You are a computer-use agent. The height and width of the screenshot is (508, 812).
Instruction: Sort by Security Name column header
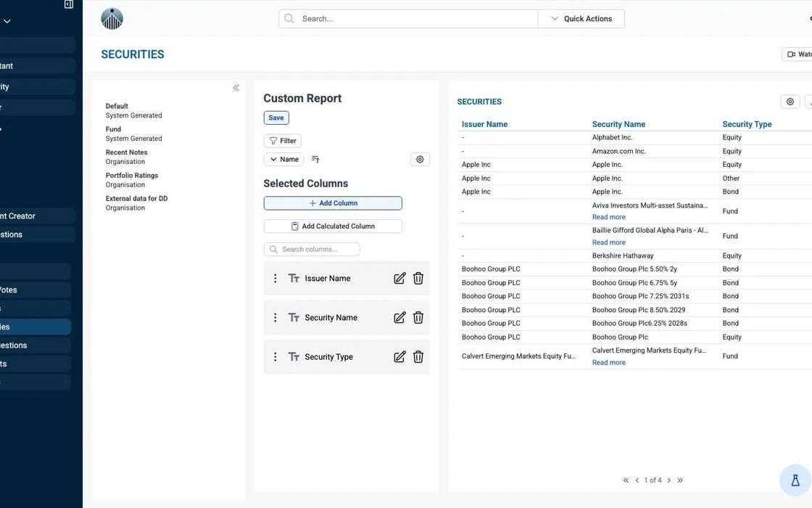tap(618, 124)
